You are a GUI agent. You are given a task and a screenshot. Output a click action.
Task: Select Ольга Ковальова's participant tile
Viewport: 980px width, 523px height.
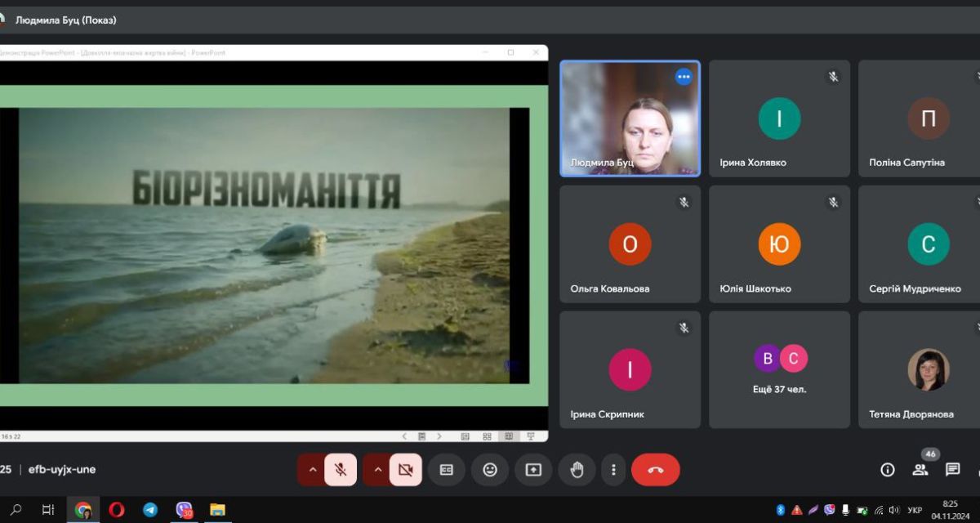point(630,244)
